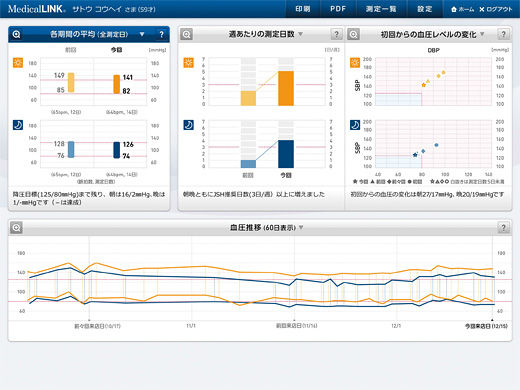Expand the 各期間の平均 (全測定日) dropdown arrow
520x390 pixels.
(142, 34)
